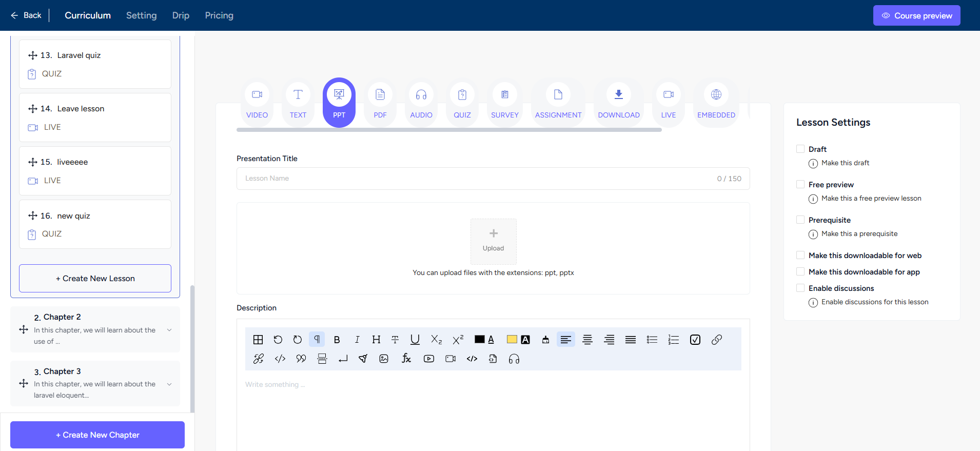Enable Make this downloadable for app
This screenshot has height=451, width=980.
(x=800, y=271)
